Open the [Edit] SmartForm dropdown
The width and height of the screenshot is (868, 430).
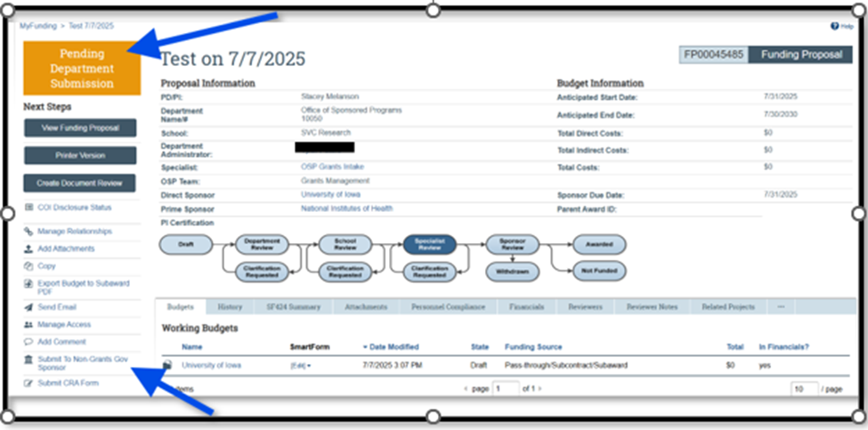299,365
